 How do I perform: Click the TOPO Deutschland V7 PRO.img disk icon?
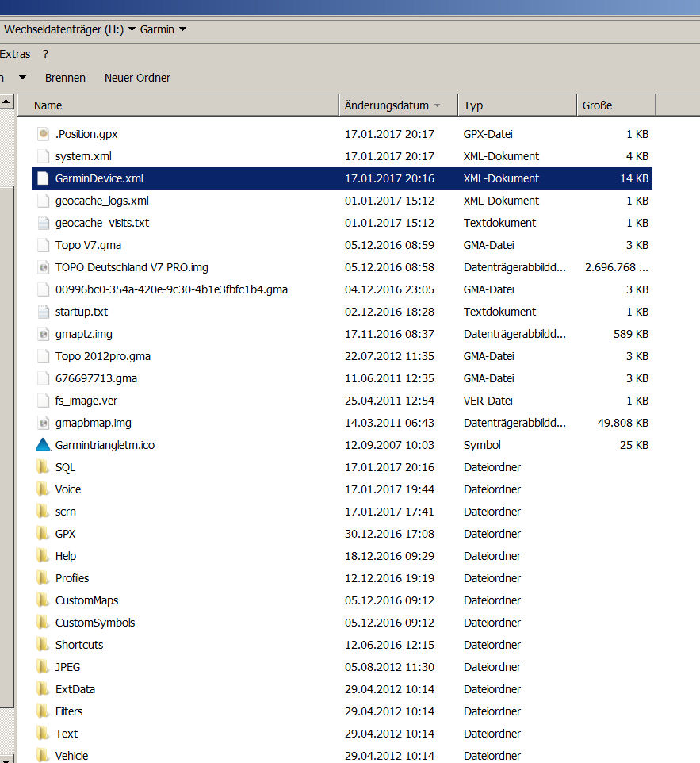43,267
